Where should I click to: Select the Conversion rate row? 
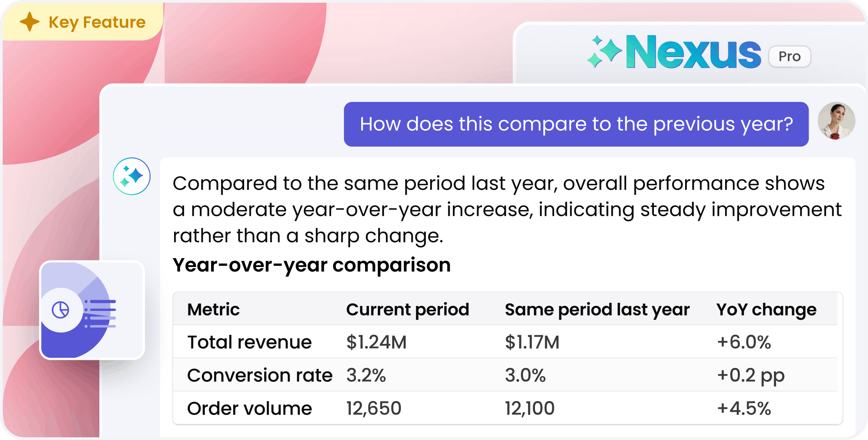click(505, 375)
